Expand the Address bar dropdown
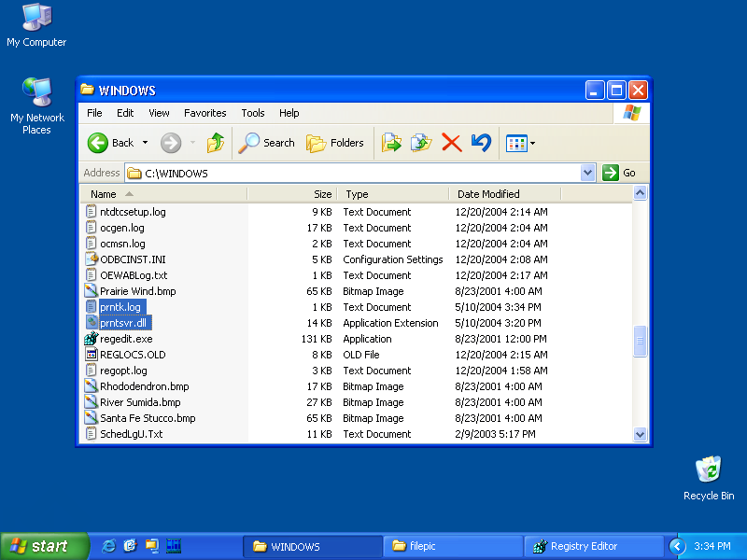 click(x=588, y=173)
